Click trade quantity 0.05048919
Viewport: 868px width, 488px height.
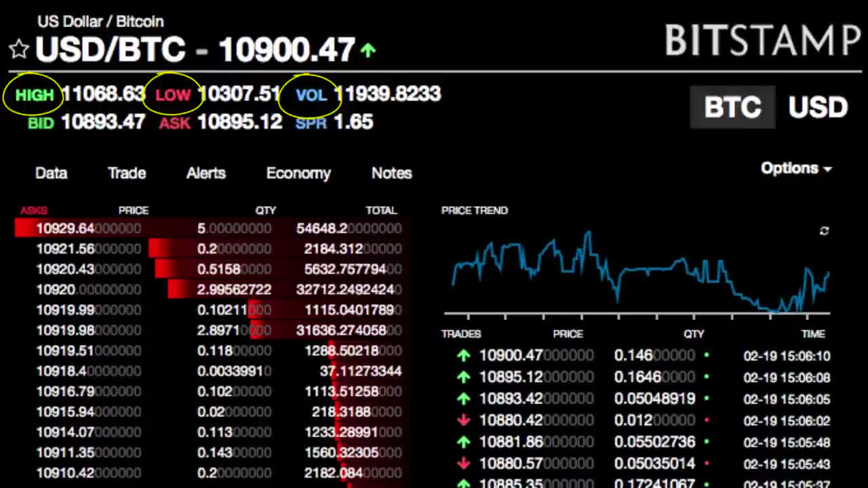click(x=655, y=399)
